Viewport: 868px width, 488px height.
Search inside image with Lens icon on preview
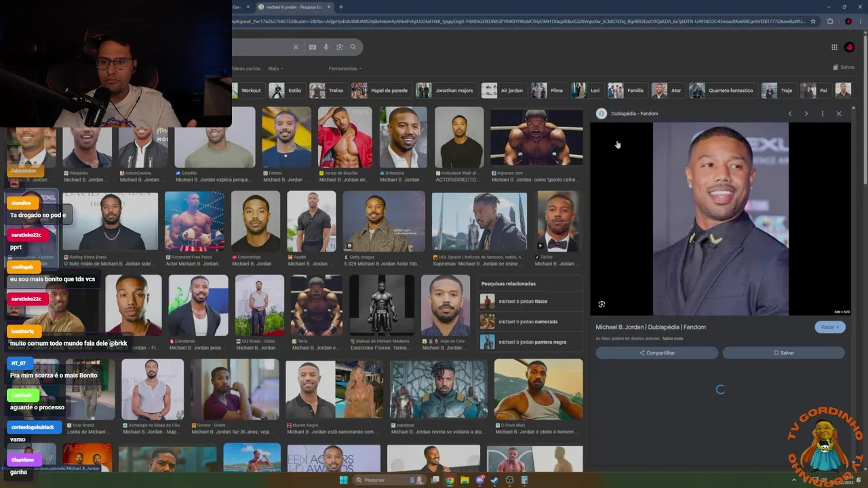tap(601, 304)
